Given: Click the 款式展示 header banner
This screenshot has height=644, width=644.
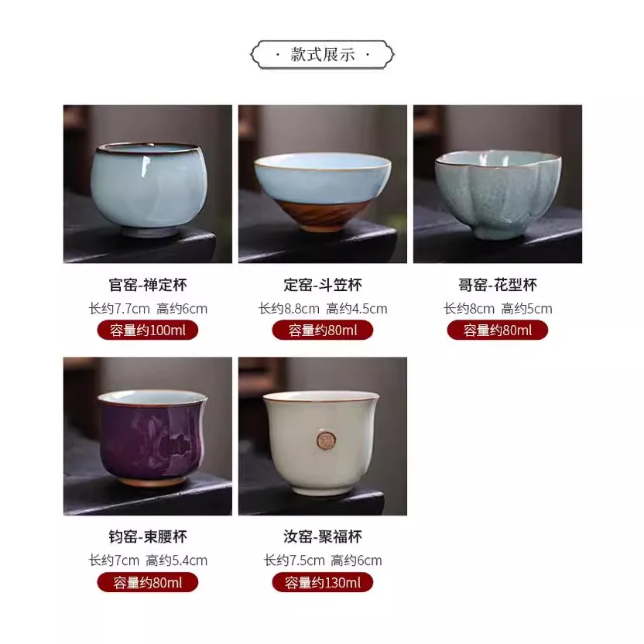Looking at the screenshot, I should [x=323, y=54].
